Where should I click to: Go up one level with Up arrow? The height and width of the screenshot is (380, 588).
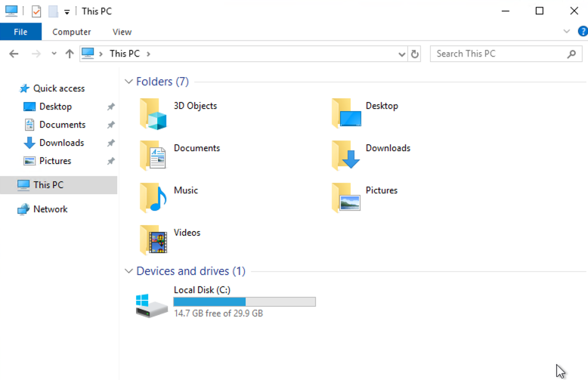click(70, 54)
